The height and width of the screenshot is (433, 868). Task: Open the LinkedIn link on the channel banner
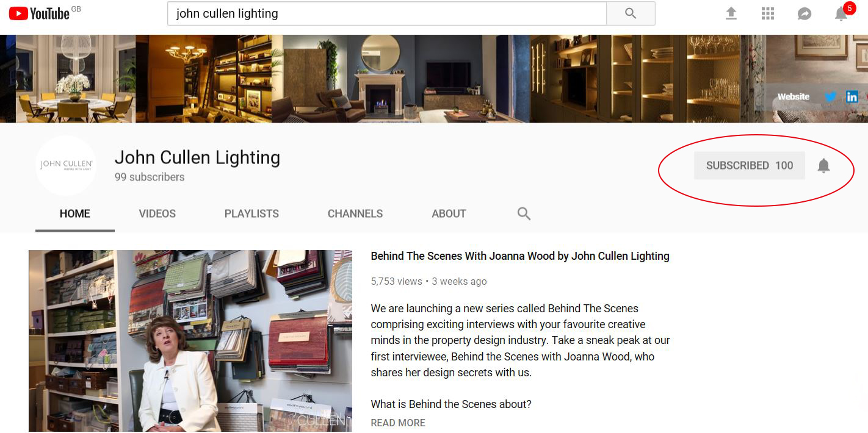coord(852,96)
